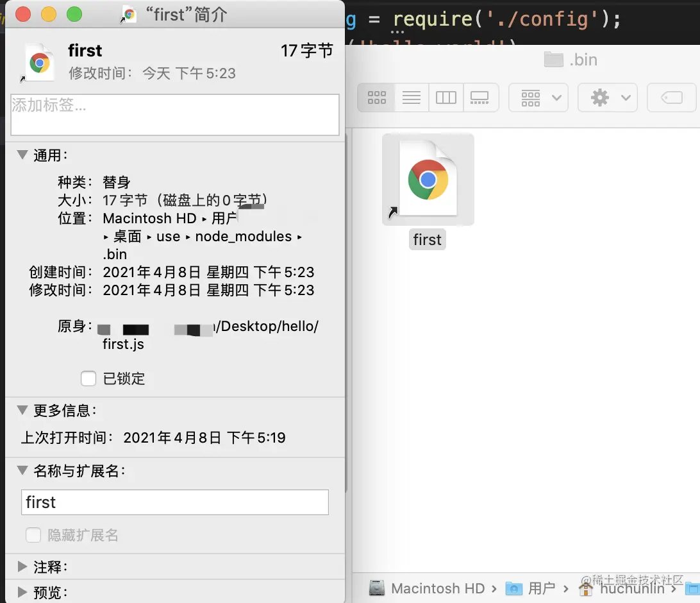Screen dimensions: 700x603
Task: Expand the 预览 section
Action: tap(22, 592)
